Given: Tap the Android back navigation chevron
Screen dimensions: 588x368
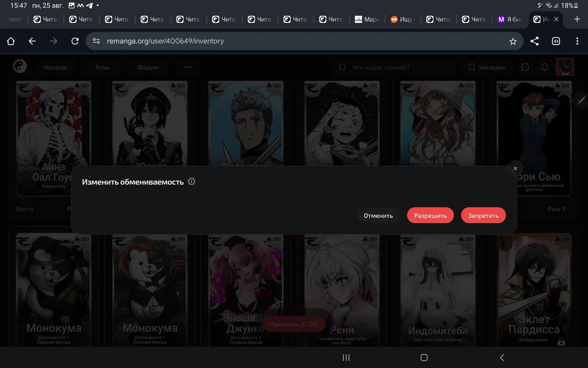Looking at the screenshot, I should click(502, 357).
